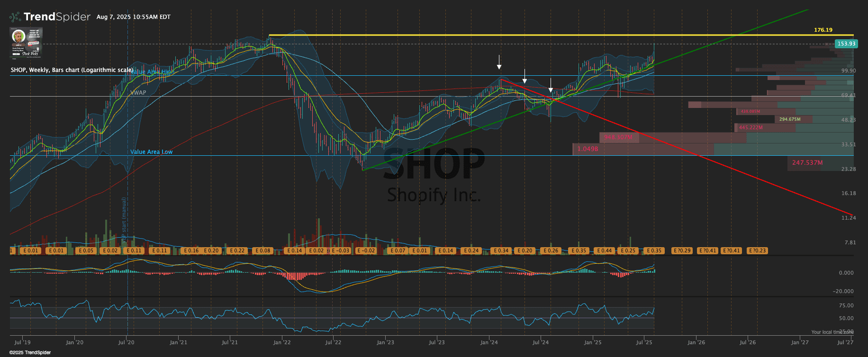Click the Jul '24 time axis label
Image resolution: width=868 pixels, height=357 pixels.
(x=541, y=342)
